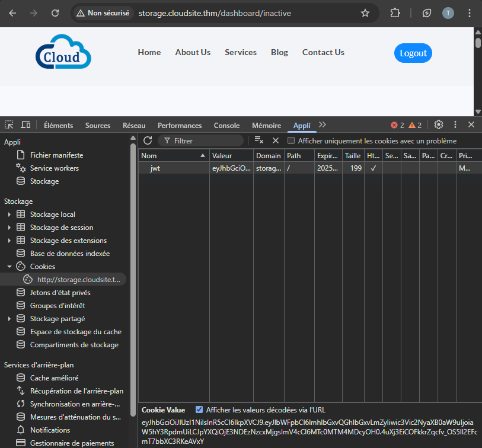Bookmark this page with the star icon
Image resolution: width=482 pixels, height=448 pixels.
pos(365,13)
